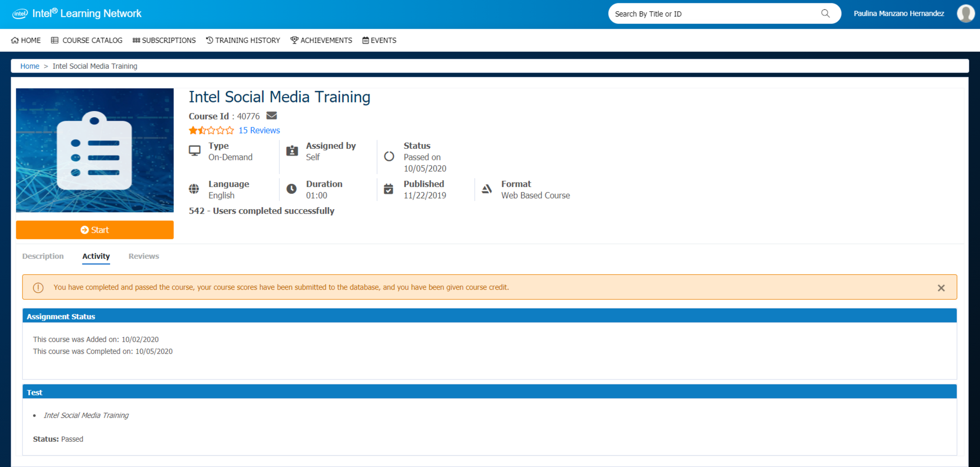Viewport: 980px width, 467px height.
Task: Click the clock Duration icon
Action: (x=291, y=189)
